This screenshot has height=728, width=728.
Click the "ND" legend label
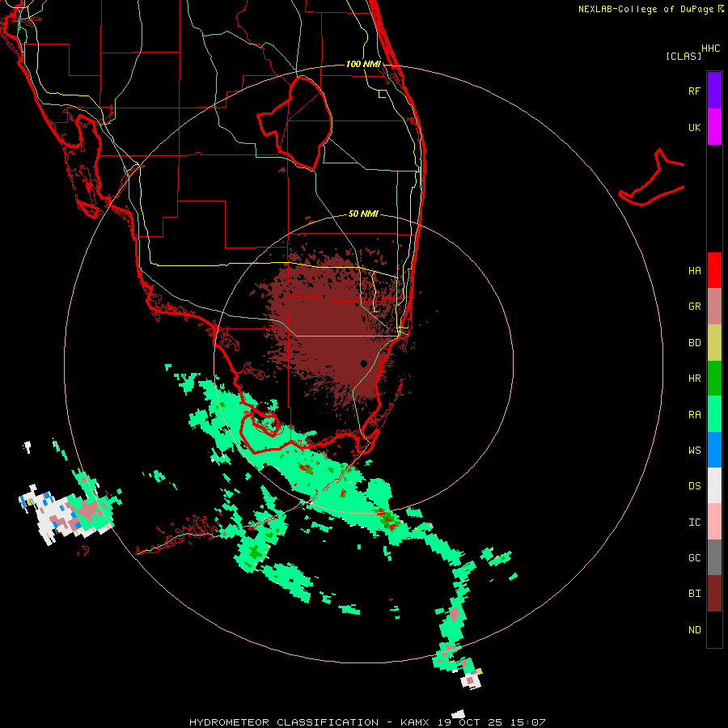pos(694,630)
